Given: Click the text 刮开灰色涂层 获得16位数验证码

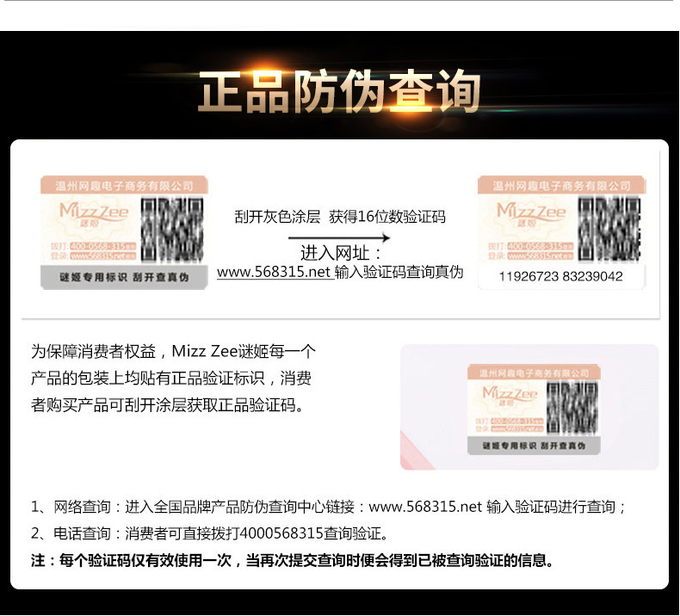Looking at the screenshot, I should click(339, 216).
